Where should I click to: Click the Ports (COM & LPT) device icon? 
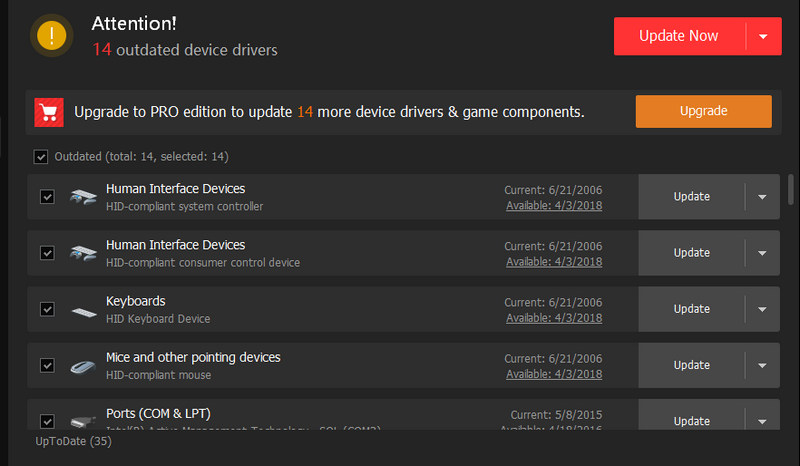(x=82, y=421)
